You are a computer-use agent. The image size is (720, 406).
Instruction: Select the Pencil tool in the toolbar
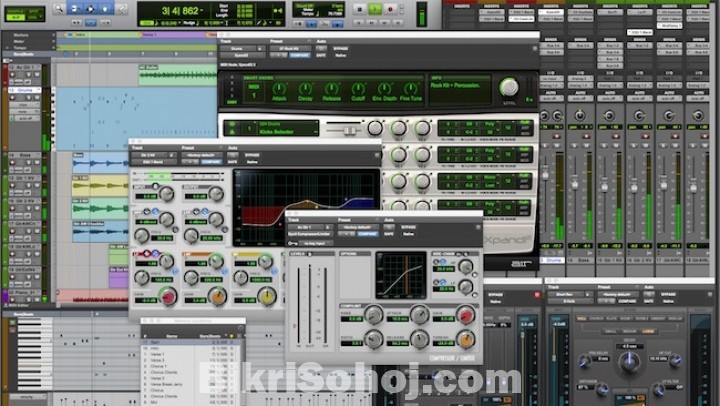point(122,8)
